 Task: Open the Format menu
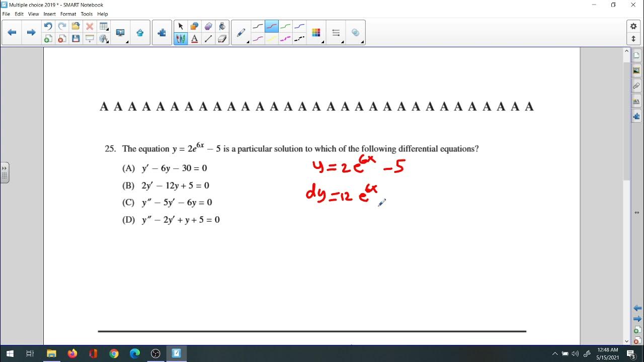click(x=68, y=14)
